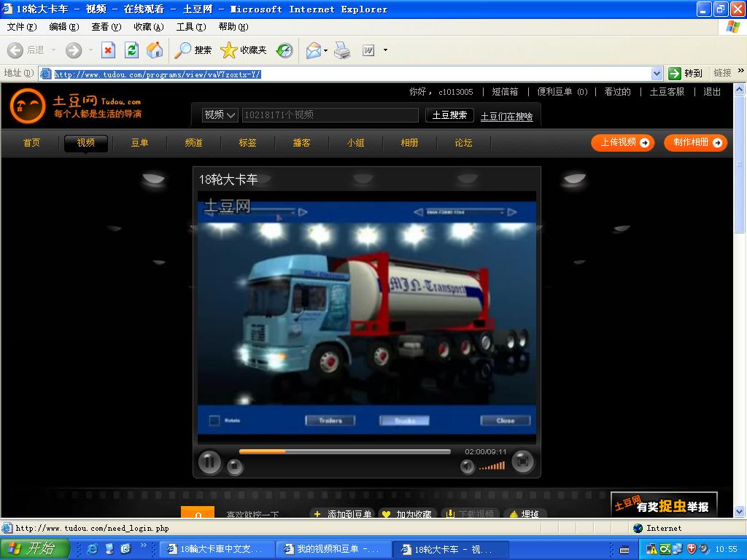This screenshot has width=747, height=560.
Task: Open the 工具(T) menu
Action: click(190, 27)
